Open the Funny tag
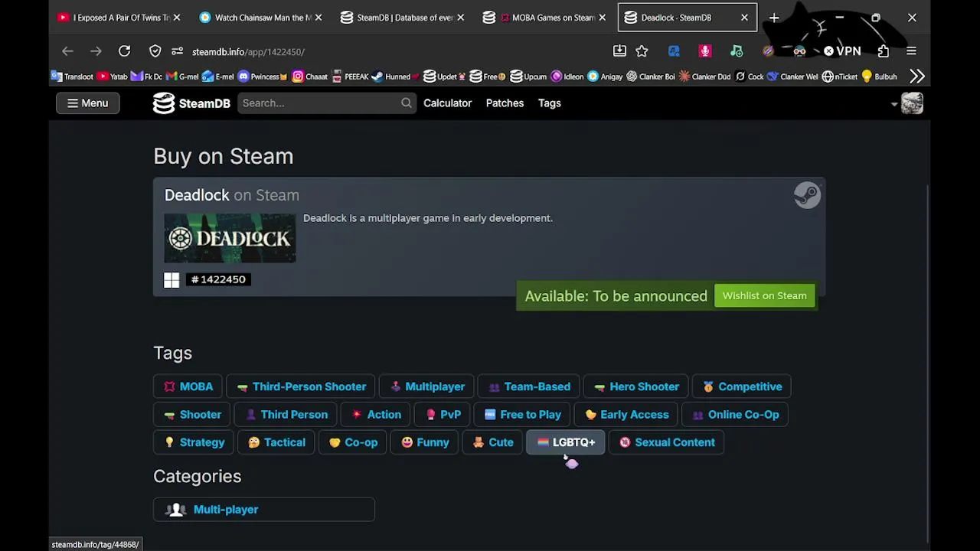The height and width of the screenshot is (551, 980). 425,442
